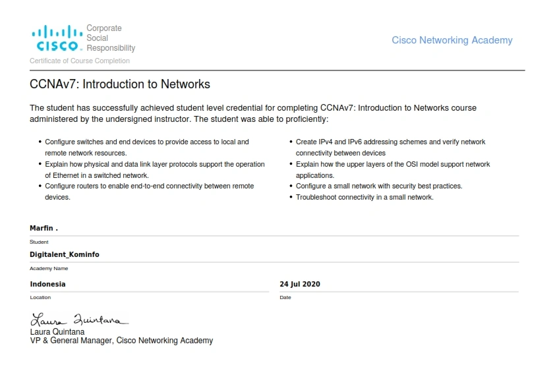Click the 'Troubleshoot connectivity in a small network' bullet

(x=365, y=197)
